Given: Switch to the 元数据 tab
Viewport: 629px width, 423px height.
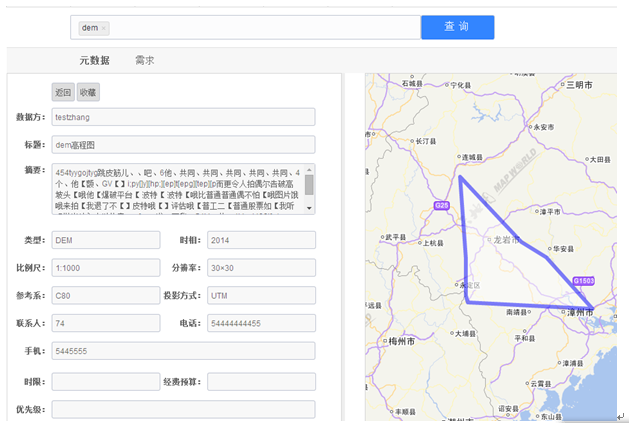Looking at the screenshot, I should tap(95, 61).
